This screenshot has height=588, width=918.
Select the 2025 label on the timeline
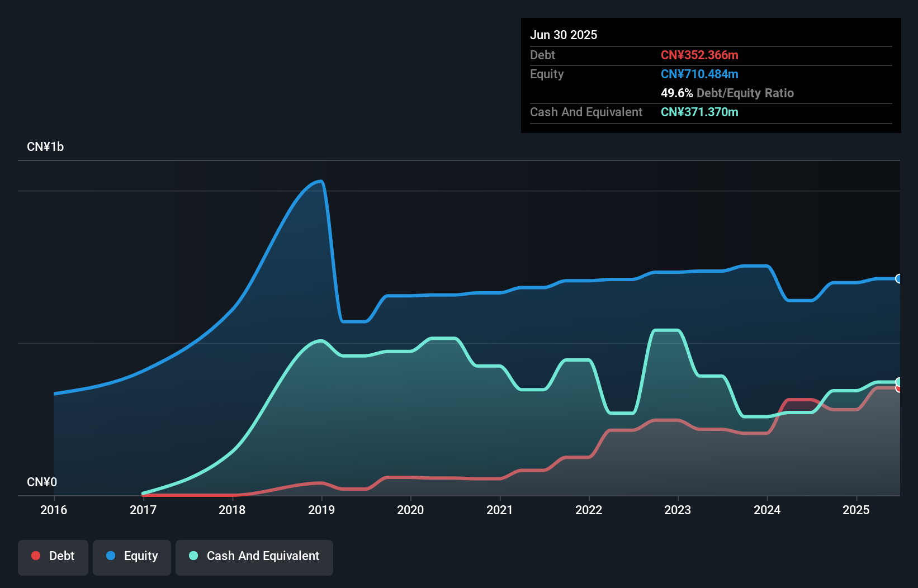(856, 510)
